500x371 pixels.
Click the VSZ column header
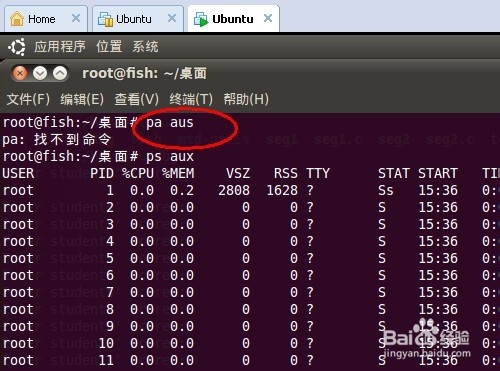[x=238, y=173]
